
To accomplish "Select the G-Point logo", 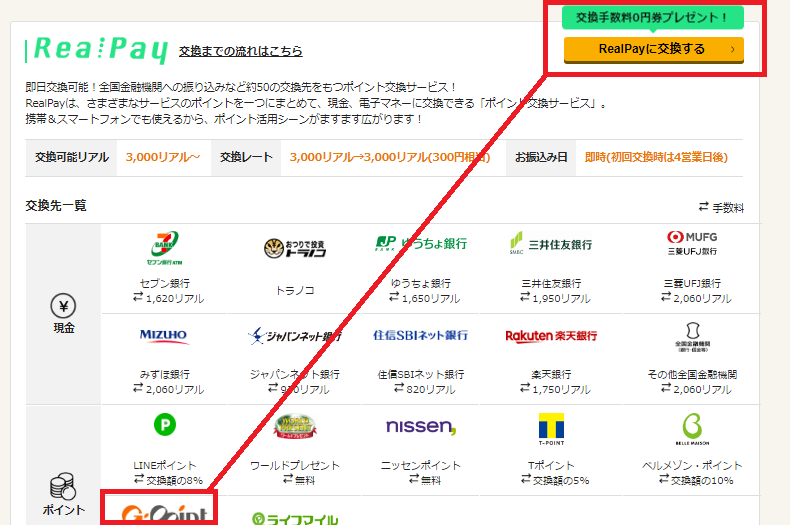I will [x=164, y=514].
